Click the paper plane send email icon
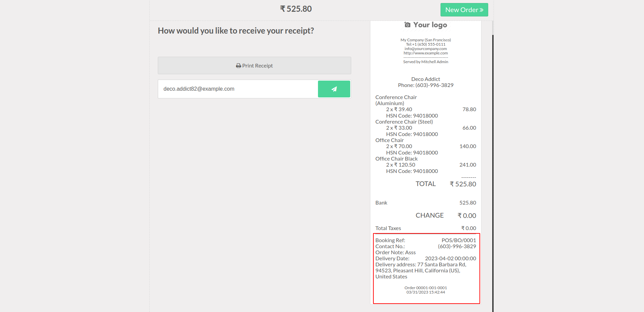 point(334,89)
